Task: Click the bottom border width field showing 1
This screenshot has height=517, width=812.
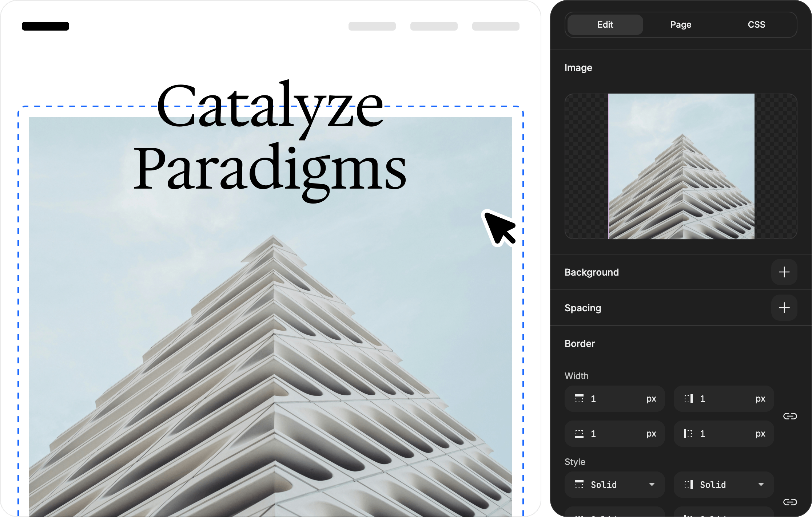Action: [614, 434]
